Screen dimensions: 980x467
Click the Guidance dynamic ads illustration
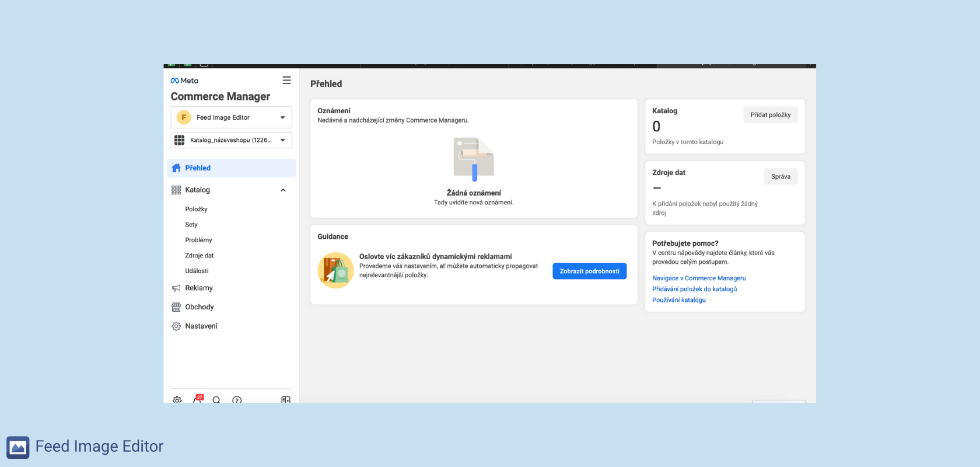pos(336,270)
